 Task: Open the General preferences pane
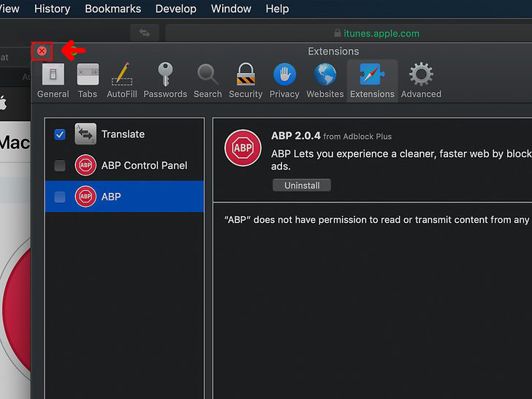(x=53, y=80)
